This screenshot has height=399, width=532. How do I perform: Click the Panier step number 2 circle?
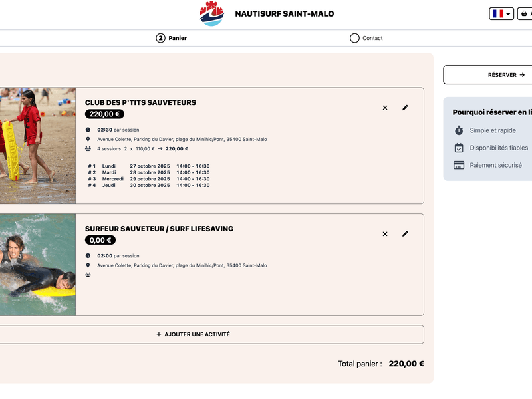160,38
